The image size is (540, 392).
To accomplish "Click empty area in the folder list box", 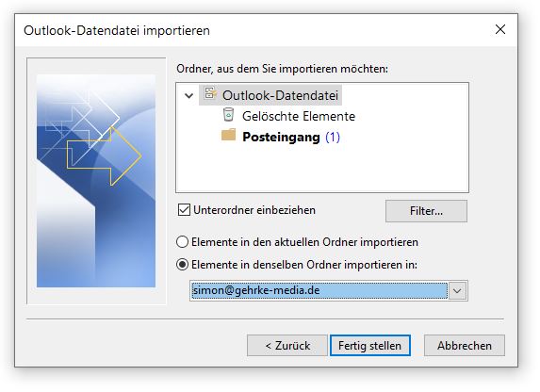I will 322,169.
